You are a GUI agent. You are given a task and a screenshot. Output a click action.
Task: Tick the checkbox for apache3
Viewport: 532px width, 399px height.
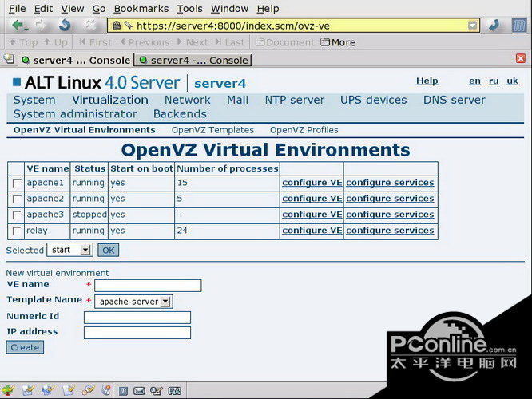16,215
